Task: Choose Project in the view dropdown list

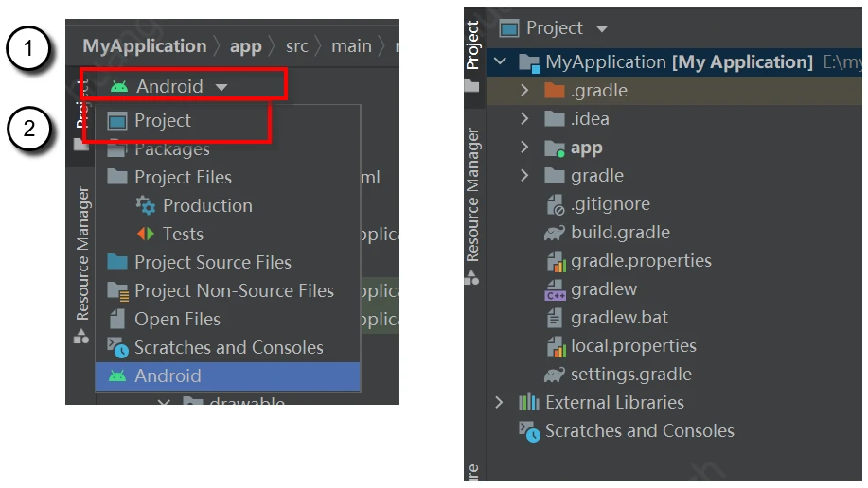Action: 227,121
